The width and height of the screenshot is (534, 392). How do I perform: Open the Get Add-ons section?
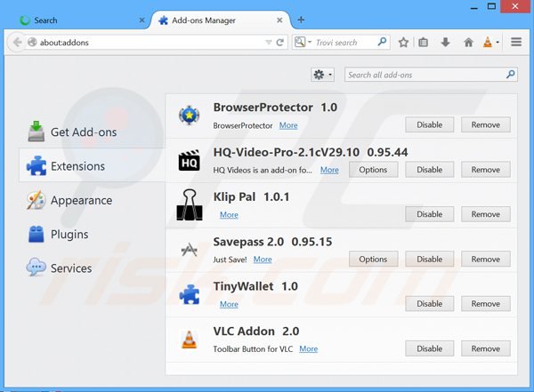92,132
